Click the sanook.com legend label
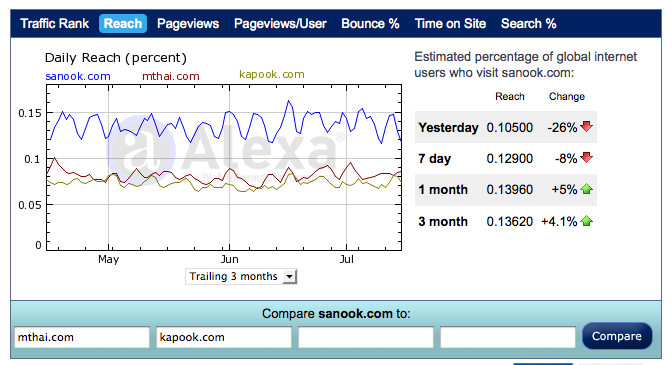Viewport: 671px width, 365px height. click(x=78, y=76)
